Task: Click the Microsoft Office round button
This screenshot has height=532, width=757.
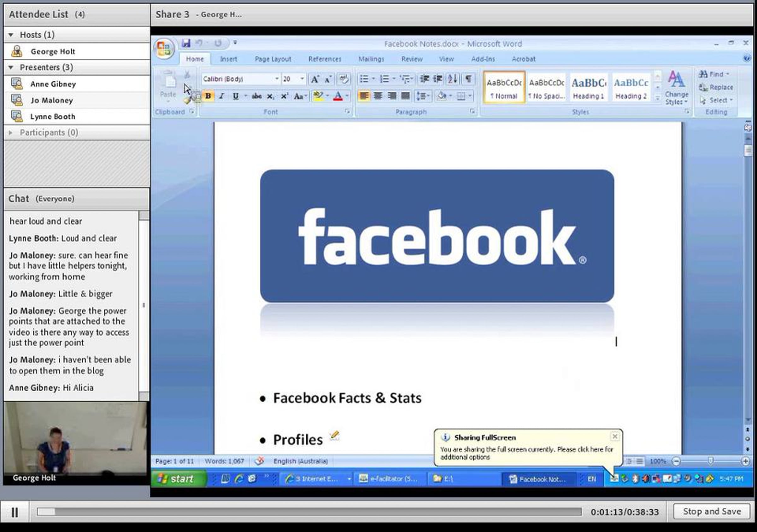Action: coord(164,49)
